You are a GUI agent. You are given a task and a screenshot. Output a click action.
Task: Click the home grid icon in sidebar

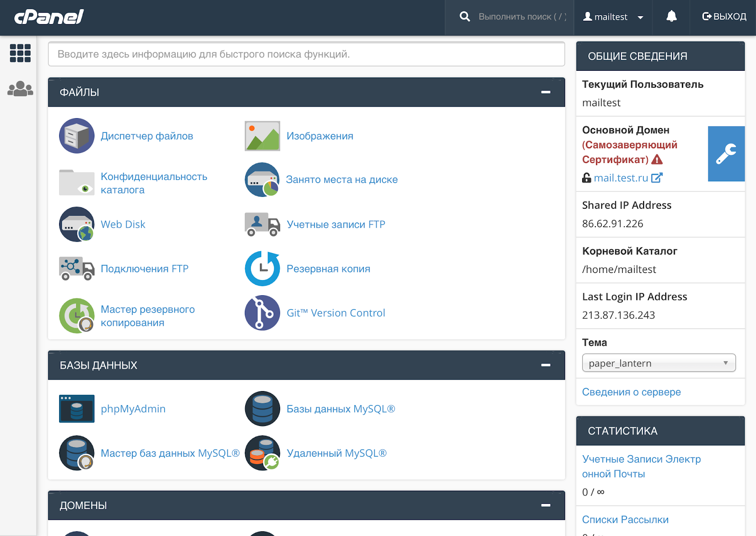(20, 53)
